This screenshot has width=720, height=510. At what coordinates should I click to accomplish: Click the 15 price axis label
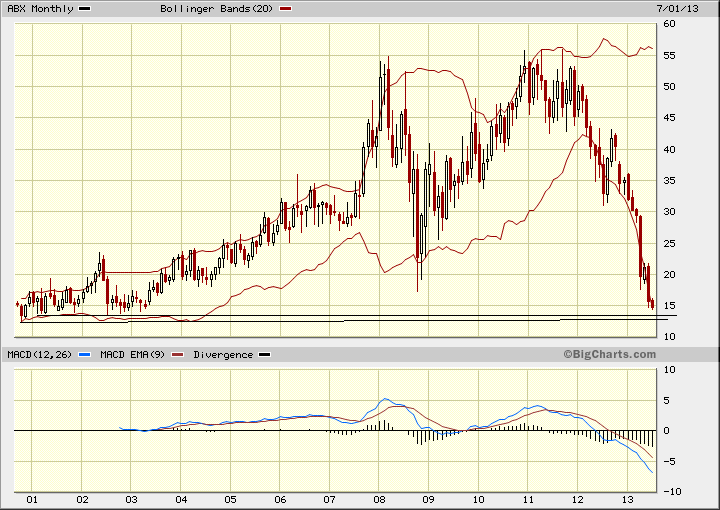click(669, 306)
